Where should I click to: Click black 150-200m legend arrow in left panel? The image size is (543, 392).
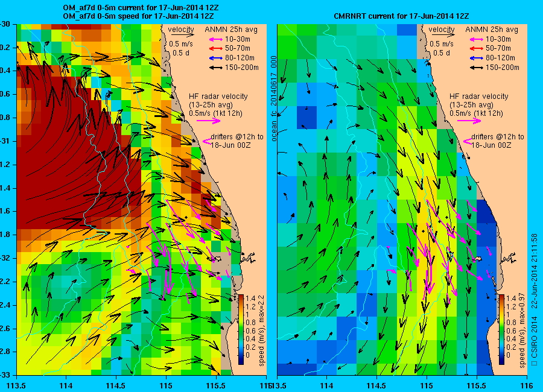[x=216, y=68]
